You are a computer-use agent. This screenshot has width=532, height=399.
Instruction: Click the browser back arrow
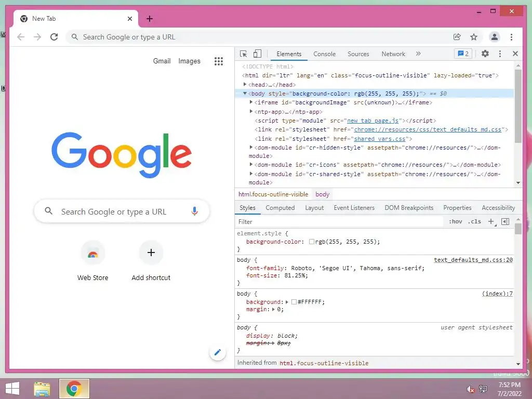click(21, 37)
